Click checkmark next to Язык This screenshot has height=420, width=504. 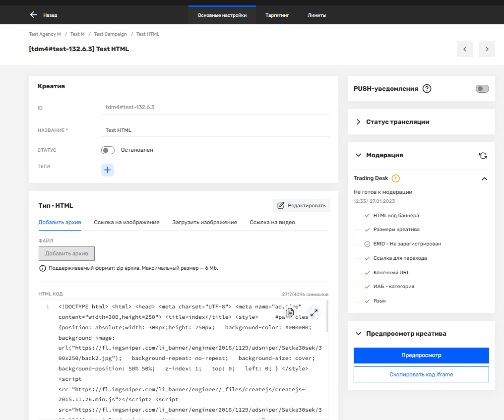(367, 301)
